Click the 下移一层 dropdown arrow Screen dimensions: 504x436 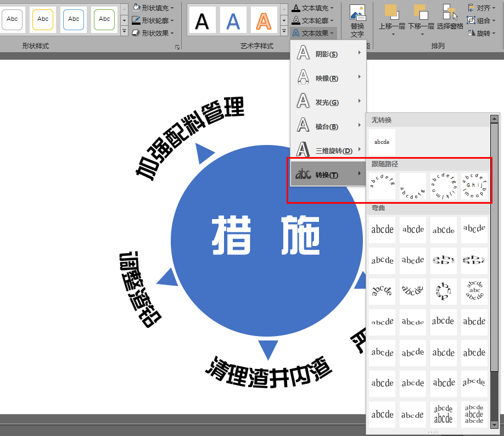[422, 35]
